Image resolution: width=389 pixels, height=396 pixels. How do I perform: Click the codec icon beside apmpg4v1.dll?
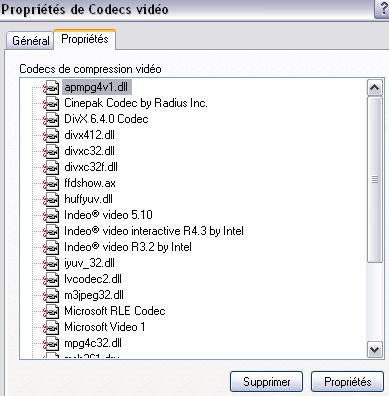point(51,88)
